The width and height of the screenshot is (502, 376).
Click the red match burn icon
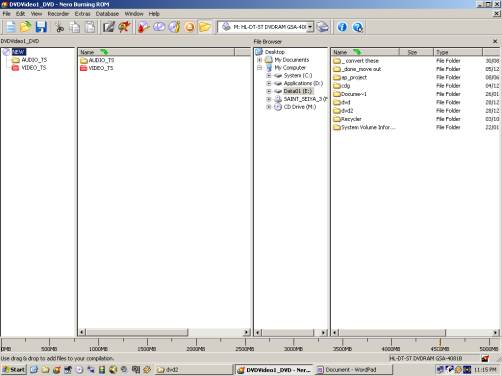tap(144, 27)
